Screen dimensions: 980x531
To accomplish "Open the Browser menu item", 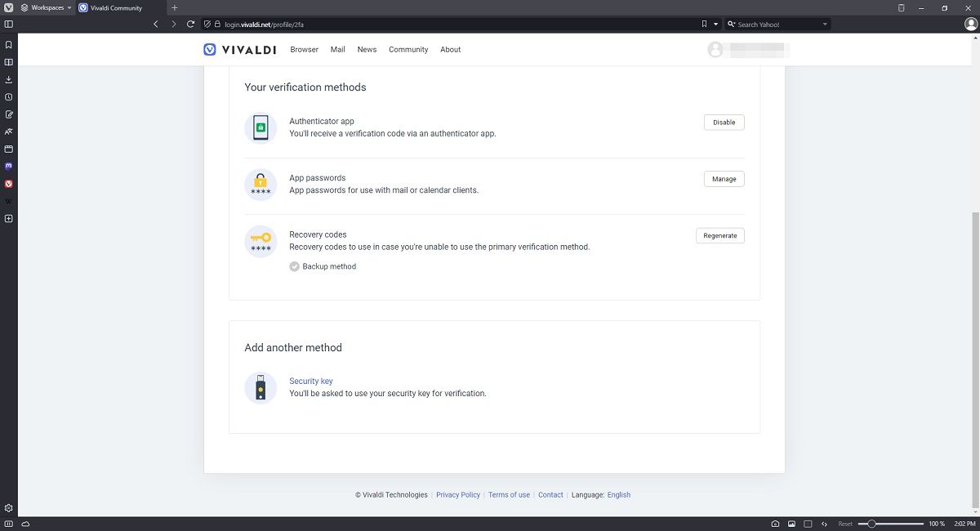I will (304, 50).
